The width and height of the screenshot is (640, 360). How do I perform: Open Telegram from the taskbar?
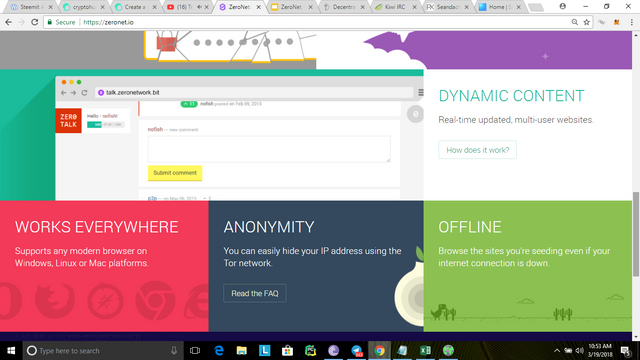(356, 351)
